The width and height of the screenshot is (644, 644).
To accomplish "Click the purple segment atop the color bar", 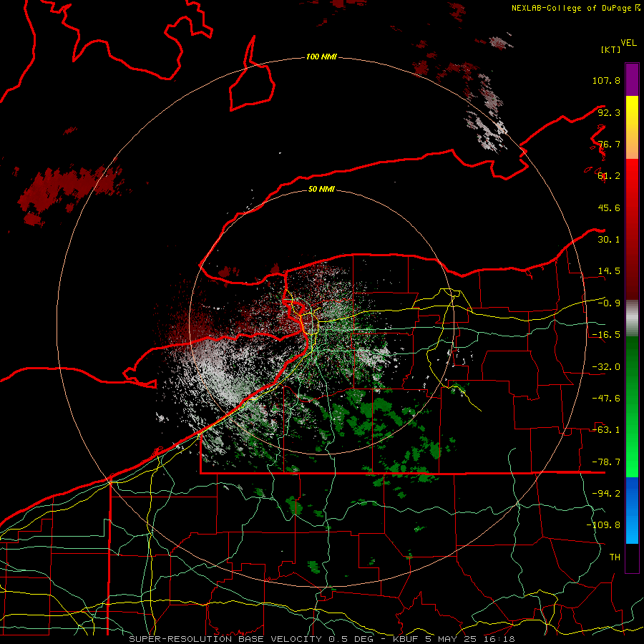I will 632,79.
